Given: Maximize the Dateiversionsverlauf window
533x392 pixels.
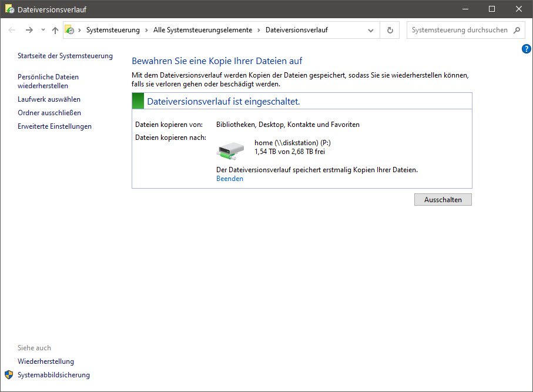Looking at the screenshot, I should [x=492, y=9].
